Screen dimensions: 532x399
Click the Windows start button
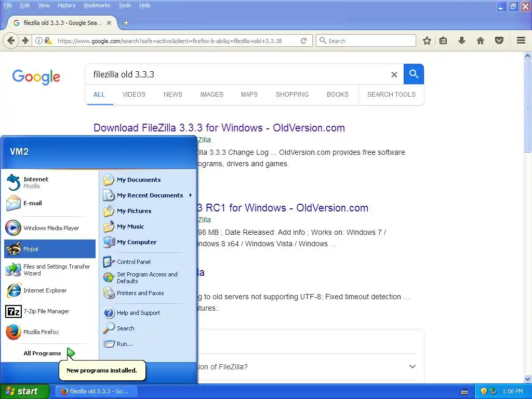pyautogui.click(x=25, y=391)
